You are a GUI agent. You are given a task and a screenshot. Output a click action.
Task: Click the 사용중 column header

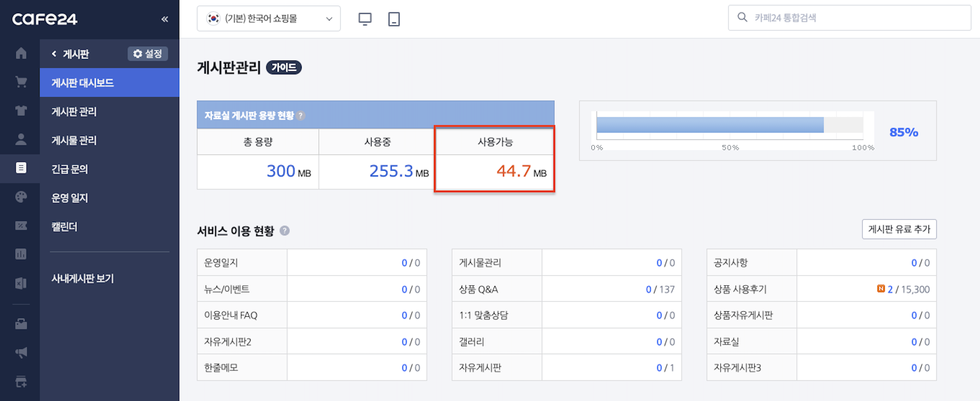377,142
